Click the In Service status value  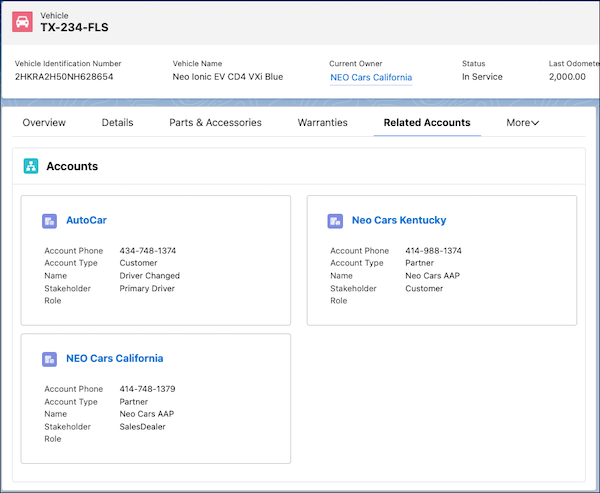click(x=482, y=77)
